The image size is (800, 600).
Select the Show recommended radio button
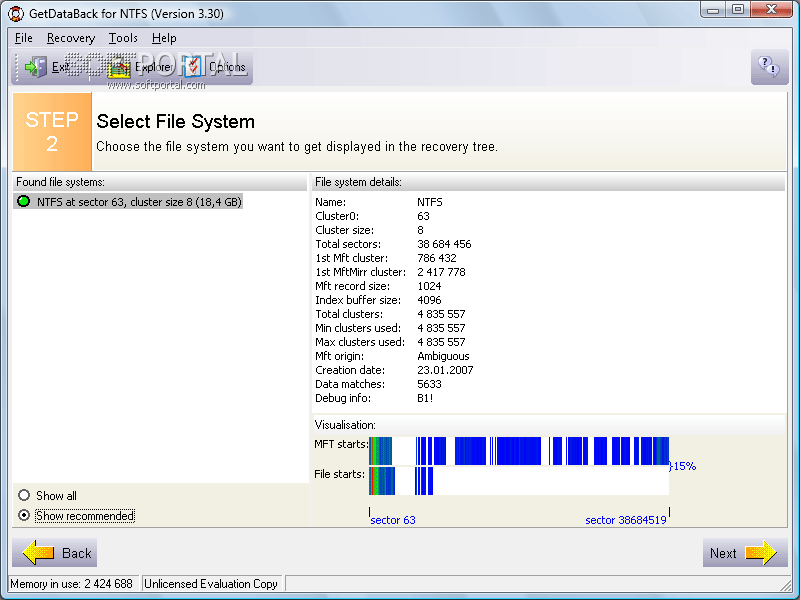coord(24,515)
